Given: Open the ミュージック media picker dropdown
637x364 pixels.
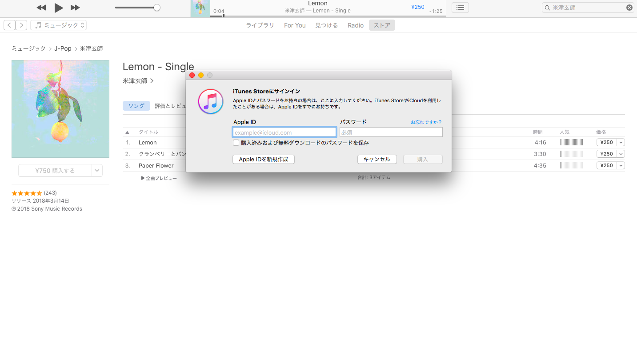Looking at the screenshot, I should (58, 25).
